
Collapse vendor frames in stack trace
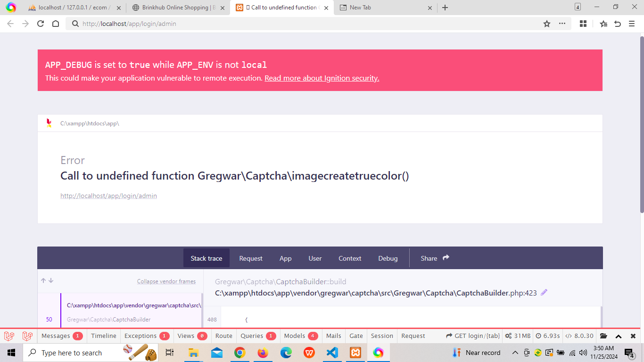pyautogui.click(x=166, y=281)
